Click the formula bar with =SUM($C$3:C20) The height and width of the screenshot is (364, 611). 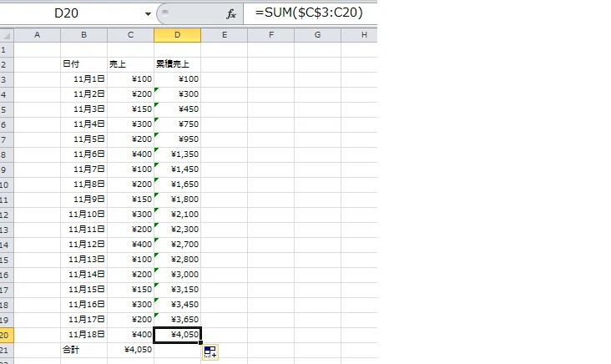(311, 13)
